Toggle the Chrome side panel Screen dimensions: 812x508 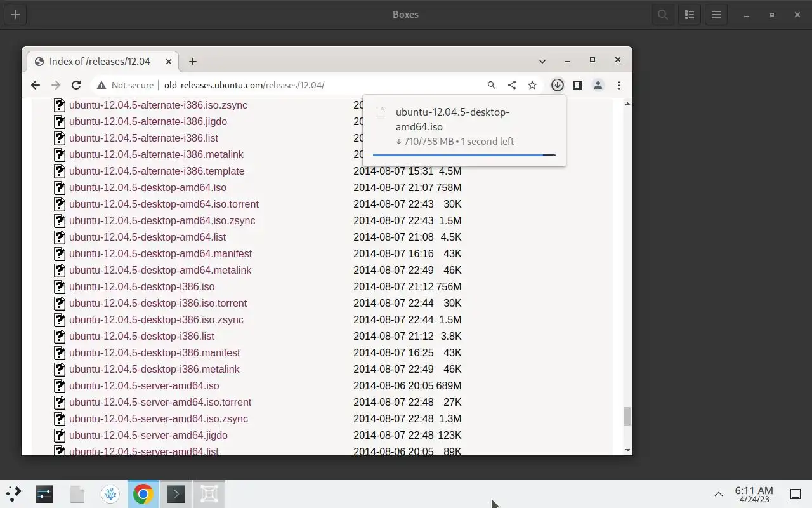point(578,85)
